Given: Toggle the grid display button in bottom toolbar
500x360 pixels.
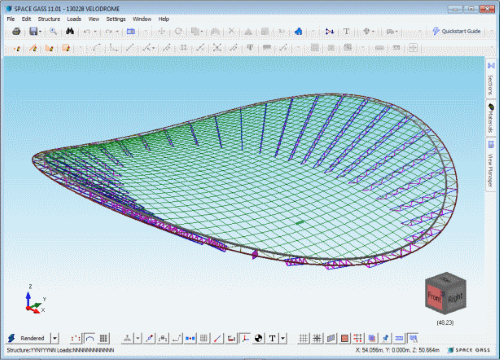Looking at the screenshot, I should pyautogui.click(x=303, y=338).
